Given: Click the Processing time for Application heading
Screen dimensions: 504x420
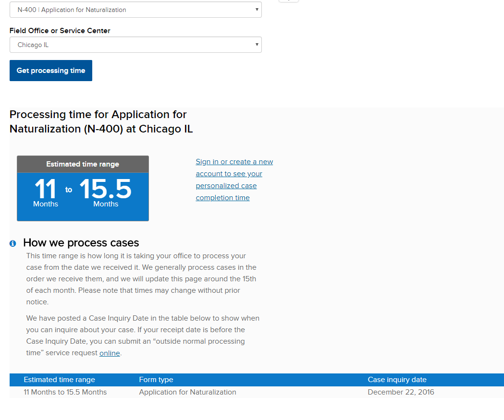Looking at the screenshot, I should pos(101,122).
